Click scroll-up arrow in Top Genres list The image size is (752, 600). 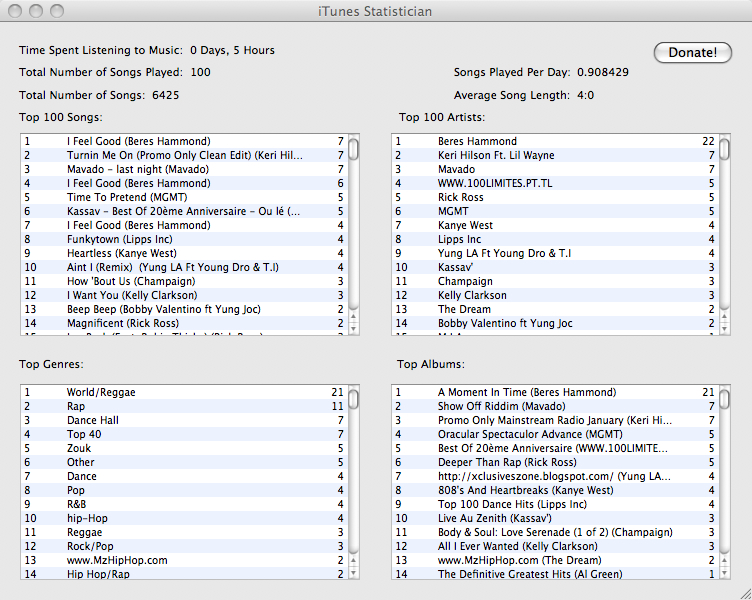coord(353,561)
